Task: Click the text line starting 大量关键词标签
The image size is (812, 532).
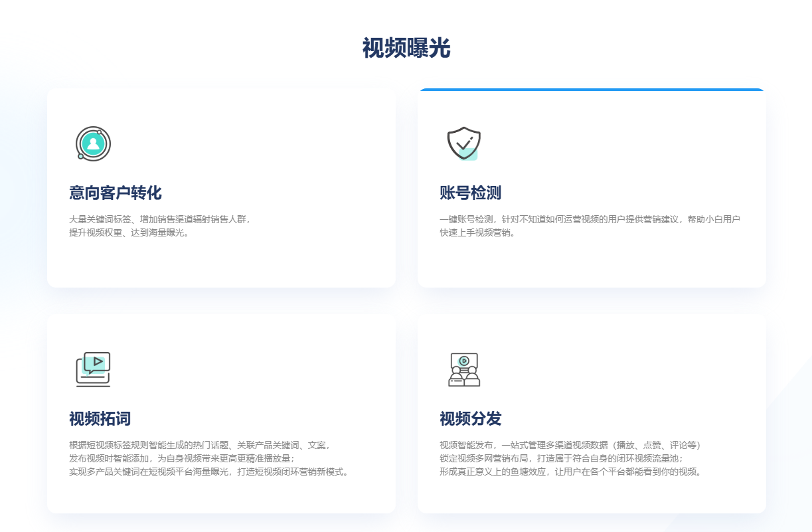Action: pyautogui.click(x=160, y=219)
